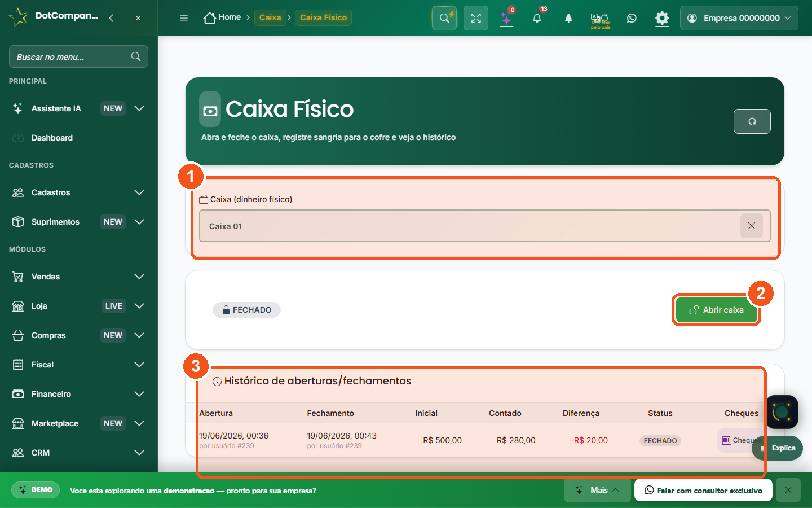Open CRM menu item
The height and width of the screenshot is (508, 812).
41,453
